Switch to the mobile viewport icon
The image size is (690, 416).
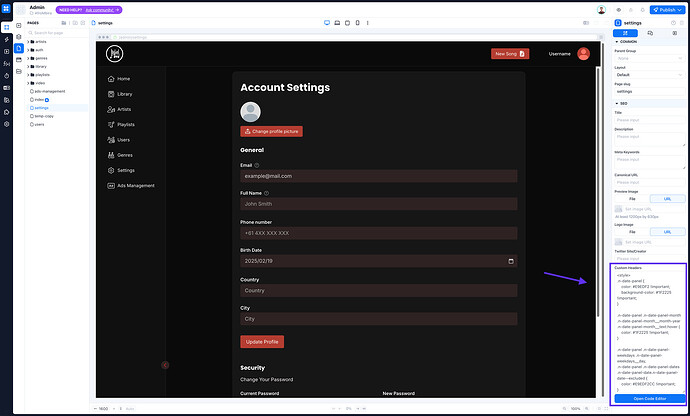tap(357, 23)
